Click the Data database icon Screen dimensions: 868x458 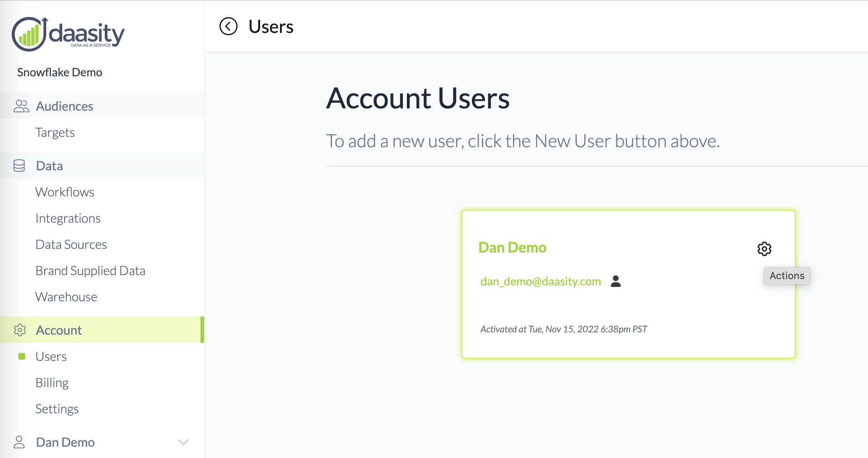pos(19,166)
